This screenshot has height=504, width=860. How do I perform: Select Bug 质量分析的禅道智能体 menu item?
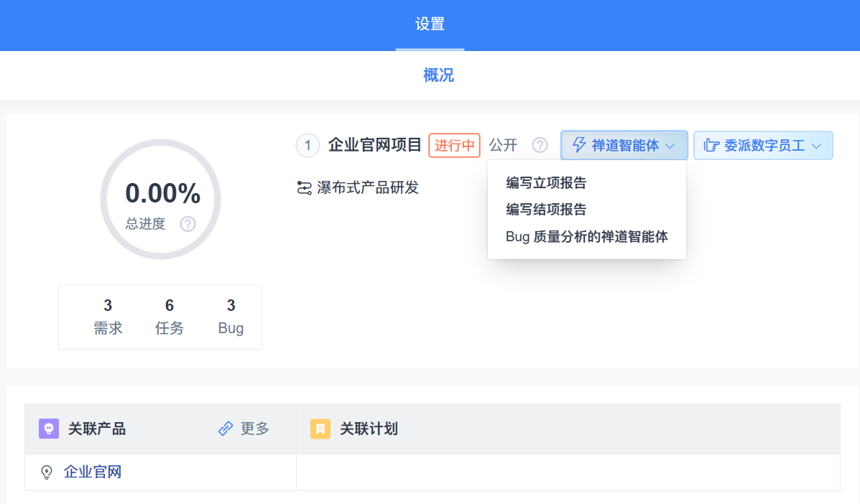pos(586,237)
